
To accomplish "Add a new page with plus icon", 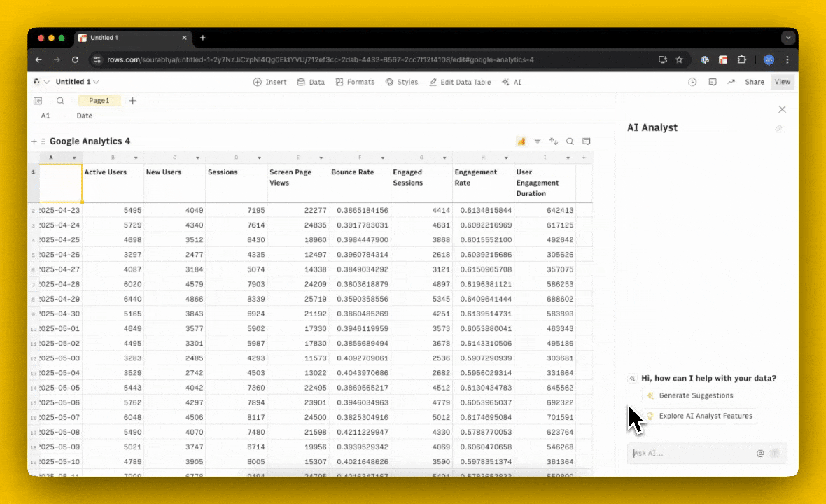I will pyautogui.click(x=133, y=101).
